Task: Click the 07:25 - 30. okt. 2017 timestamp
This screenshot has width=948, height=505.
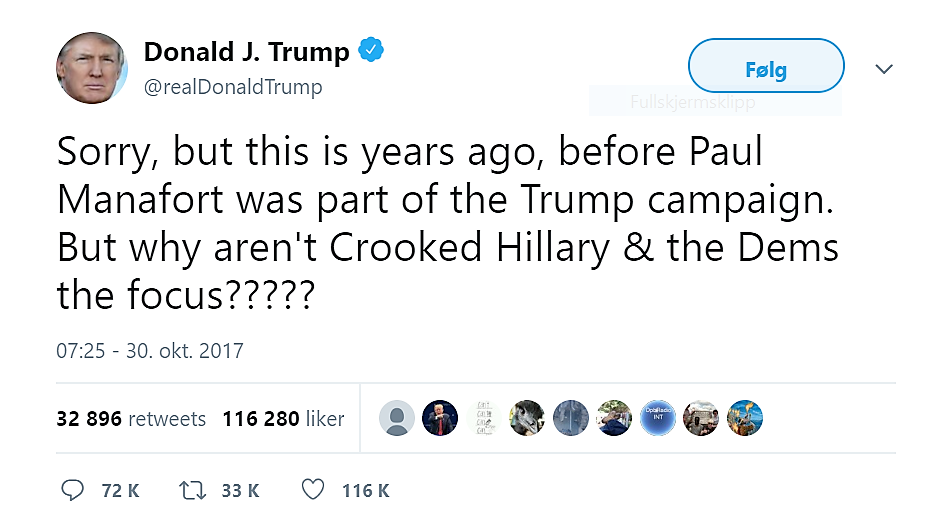Action: [151, 351]
